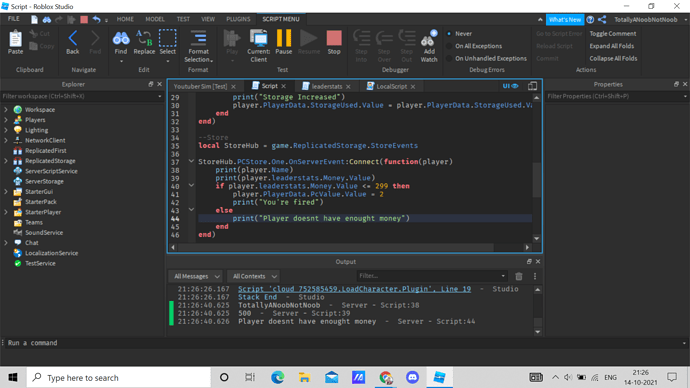Open Output panel three-dot menu

(x=535, y=276)
